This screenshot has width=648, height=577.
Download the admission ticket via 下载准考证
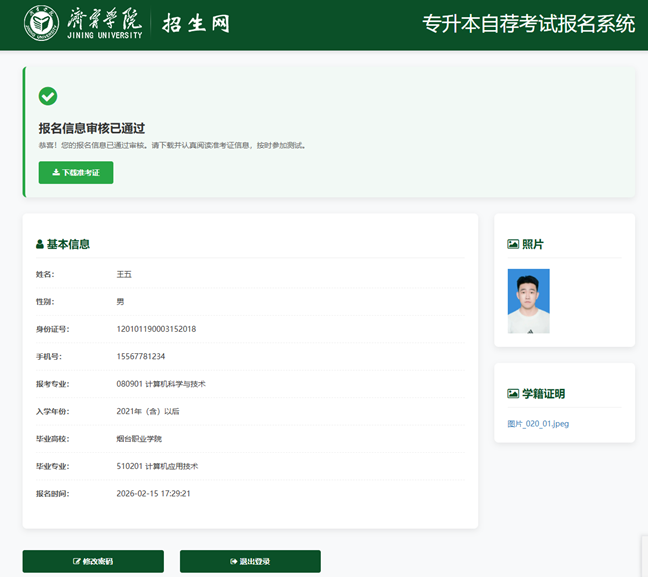[76, 173]
